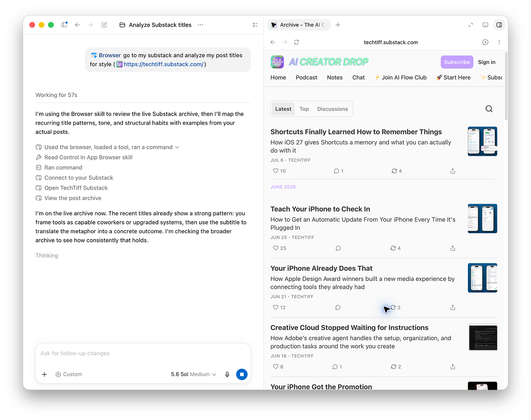The width and height of the screenshot is (531, 420).
Task: Like the Teach Your iPhone to Check In post
Action: coord(279,248)
